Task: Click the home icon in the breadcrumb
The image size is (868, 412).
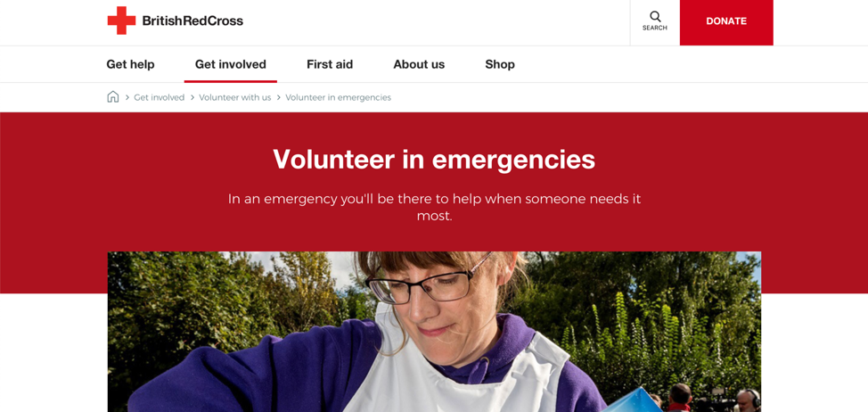Action: point(113,97)
